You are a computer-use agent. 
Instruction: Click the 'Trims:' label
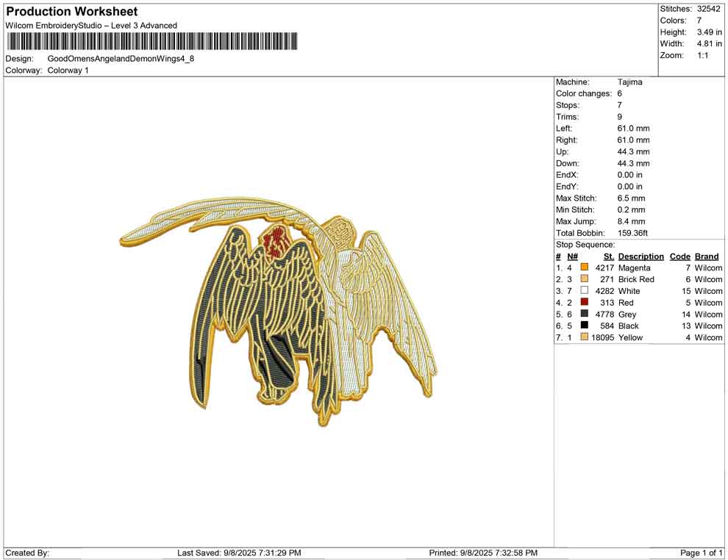coord(568,116)
